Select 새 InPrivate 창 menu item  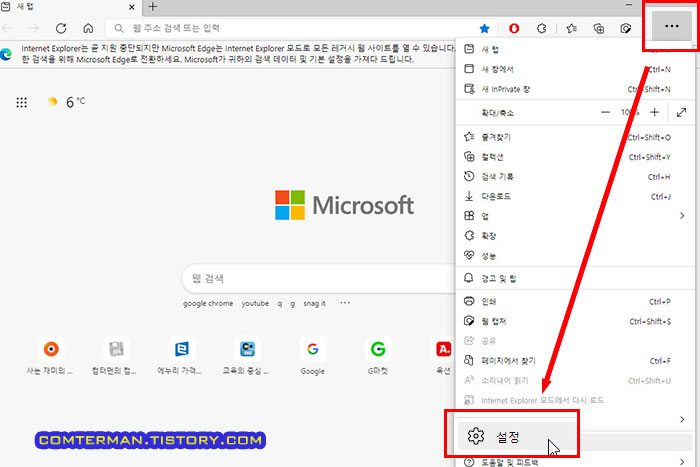575,89
